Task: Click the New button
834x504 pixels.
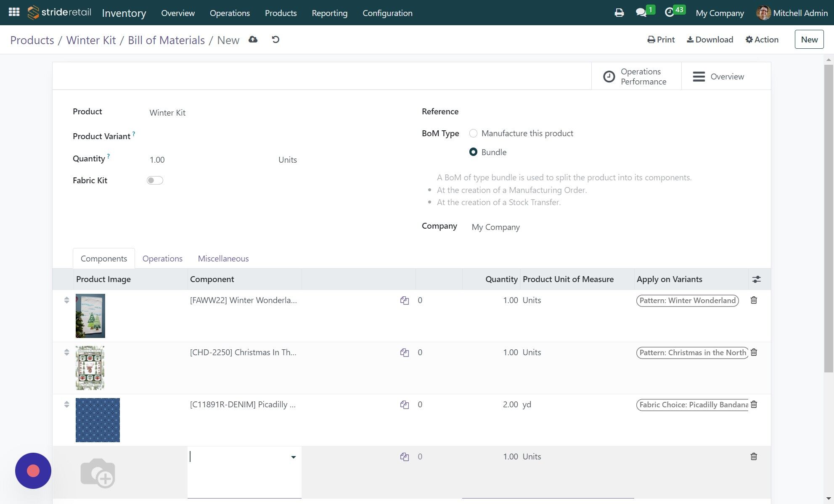Action: (x=809, y=40)
